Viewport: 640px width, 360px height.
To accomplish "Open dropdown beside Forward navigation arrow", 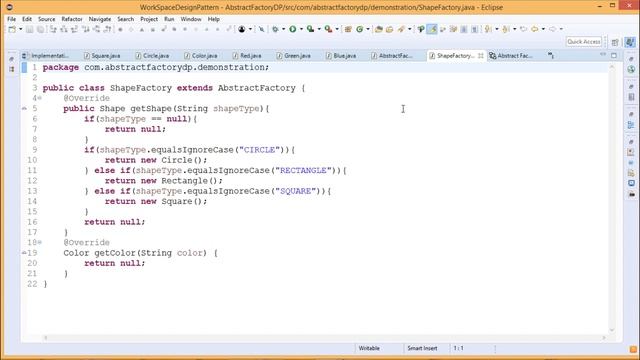I will click(x=561, y=29).
